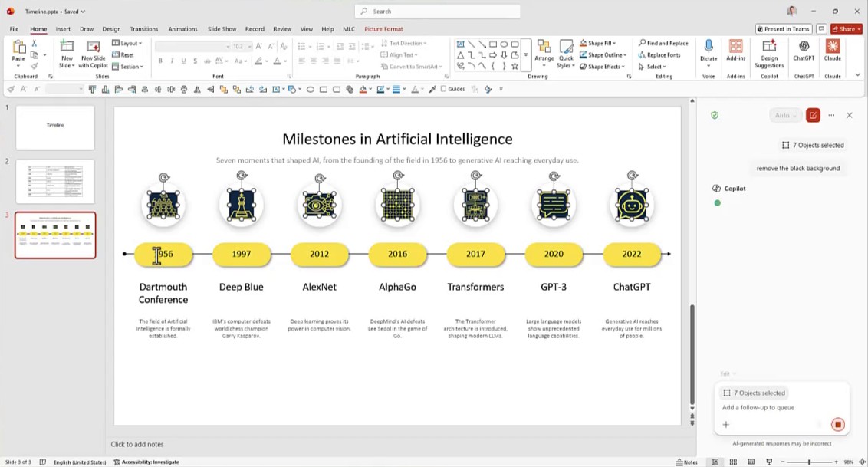Open the Shape Outline dropdown
This screenshot has width=868, height=467.
click(603, 54)
